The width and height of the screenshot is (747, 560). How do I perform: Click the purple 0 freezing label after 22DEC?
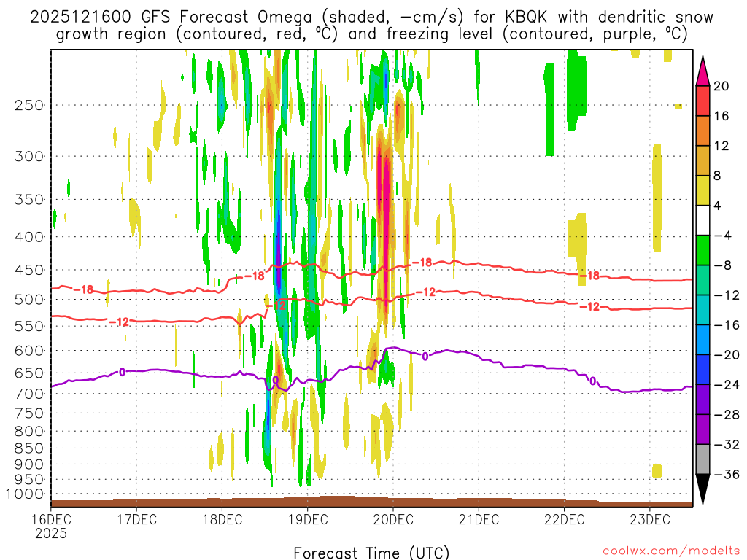[x=592, y=381]
